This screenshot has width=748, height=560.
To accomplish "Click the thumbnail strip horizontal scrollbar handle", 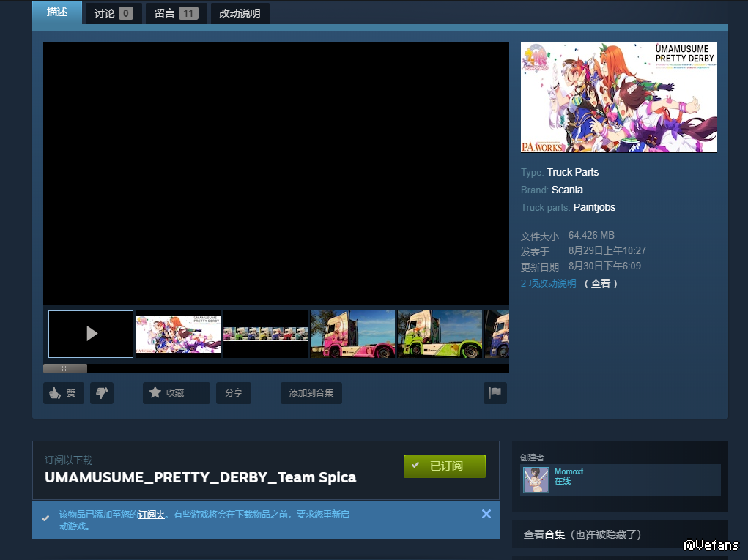I will pos(65,368).
